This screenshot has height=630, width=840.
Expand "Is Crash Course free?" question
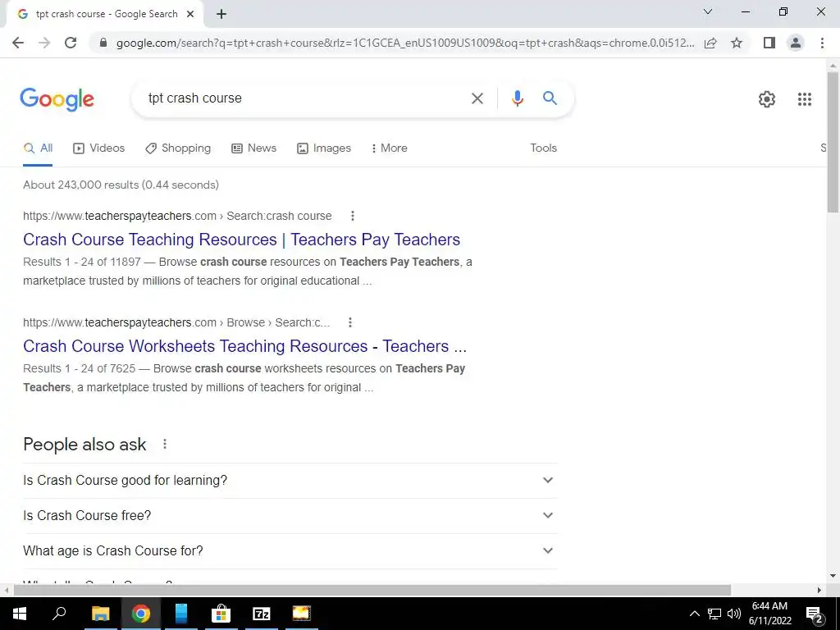pyautogui.click(x=290, y=515)
